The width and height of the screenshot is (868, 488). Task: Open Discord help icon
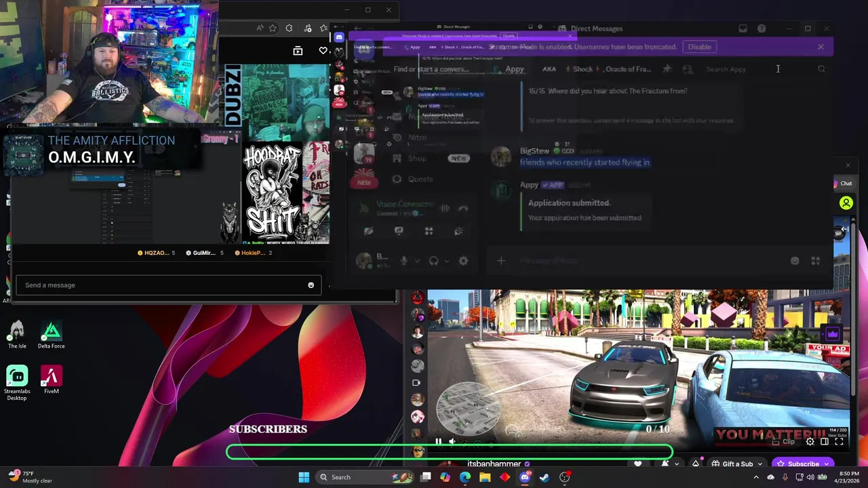pos(762,28)
